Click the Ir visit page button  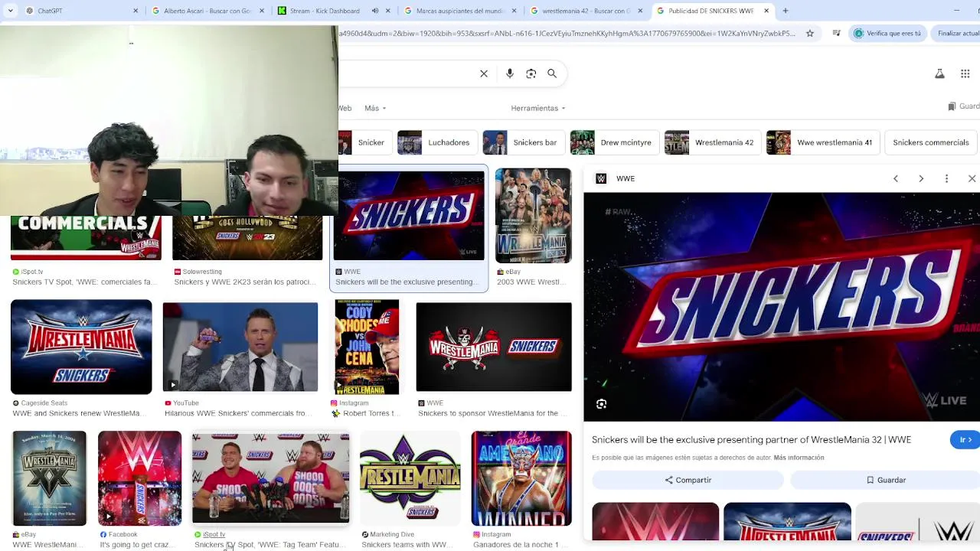965,439
